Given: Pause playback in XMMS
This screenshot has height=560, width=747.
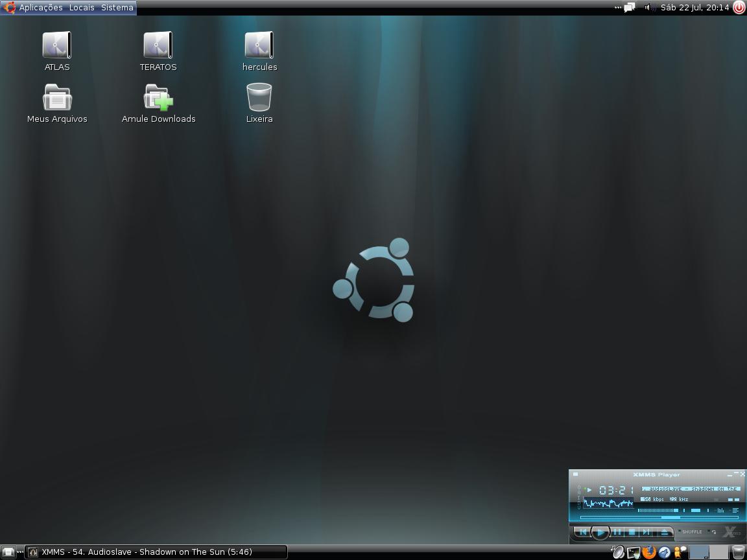Looking at the screenshot, I should (x=617, y=532).
